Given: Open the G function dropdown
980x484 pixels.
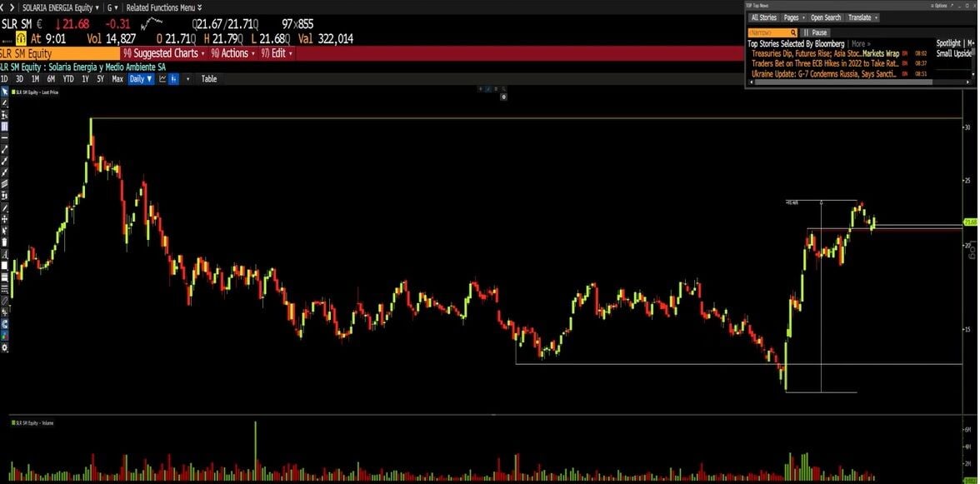Looking at the screenshot, I should click(112, 7).
